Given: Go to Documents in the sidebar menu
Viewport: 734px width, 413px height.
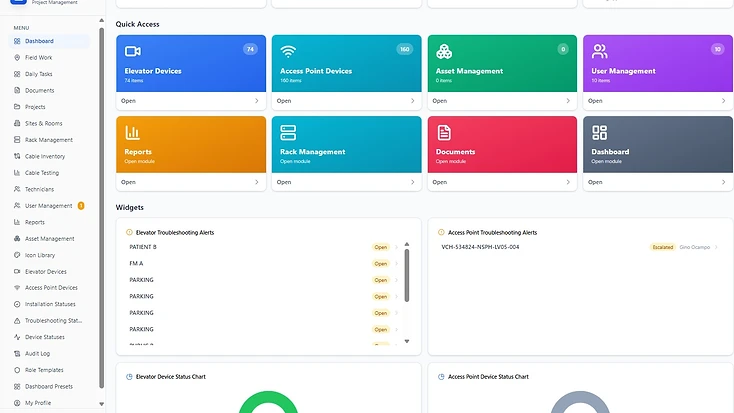Looking at the screenshot, I should coord(49,90).
